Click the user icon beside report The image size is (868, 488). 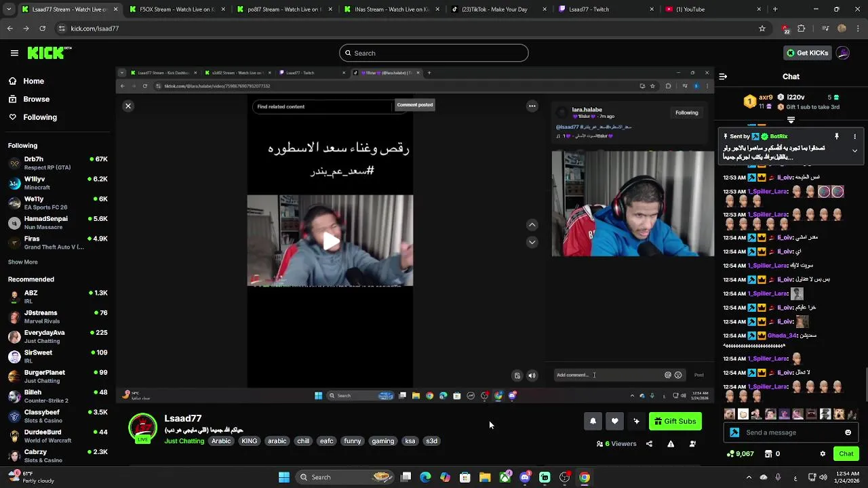[692, 444]
